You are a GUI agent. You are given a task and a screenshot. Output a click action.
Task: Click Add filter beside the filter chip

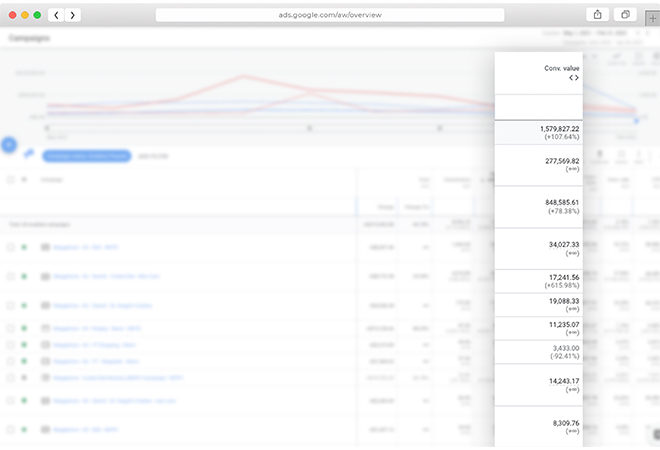tap(152, 155)
